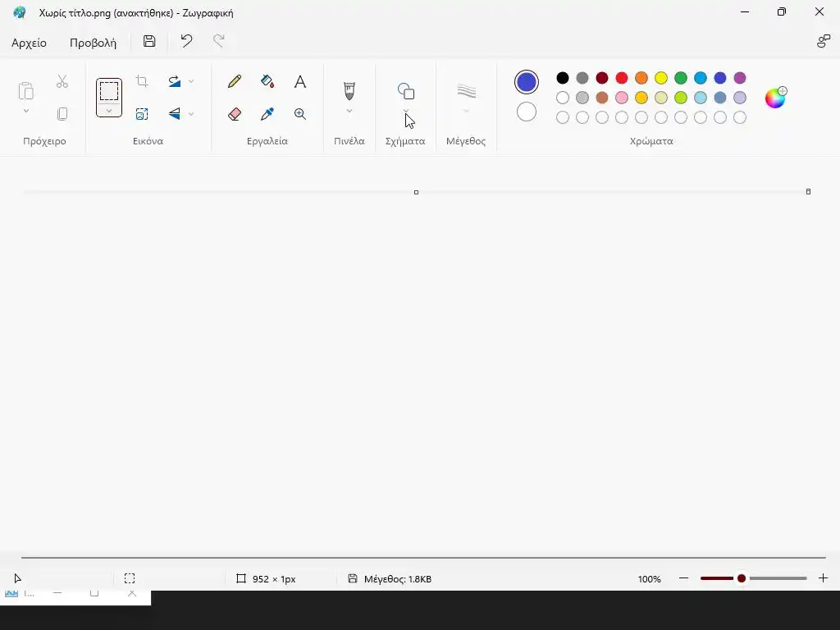Click the zoom slider handle

pyautogui.click(x=742, y=578)
